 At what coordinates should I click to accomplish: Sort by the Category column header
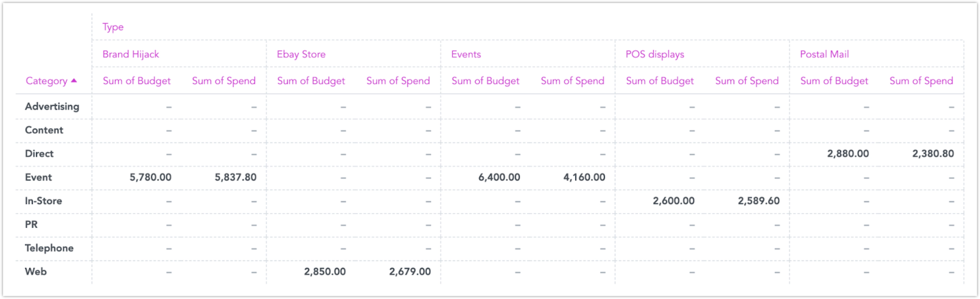[46, 81]
